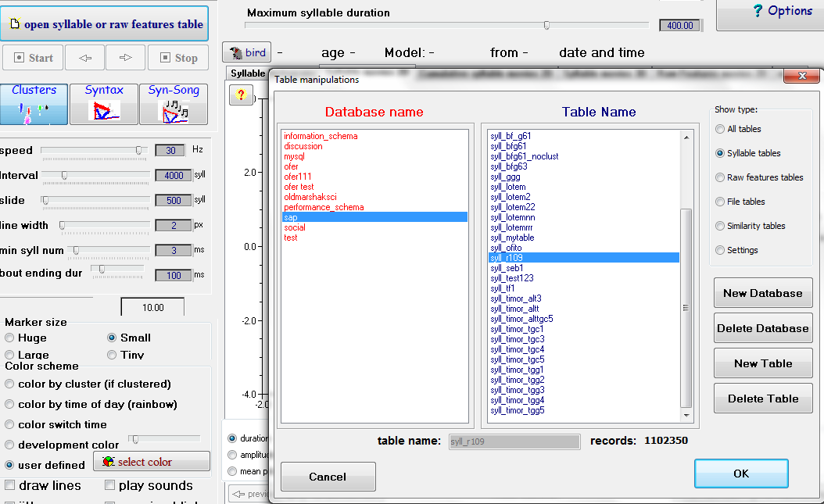Image resolution: width=824 pixels, height=504 pixels.
Task: Select the ofer111 database
Action: point(298,177)
